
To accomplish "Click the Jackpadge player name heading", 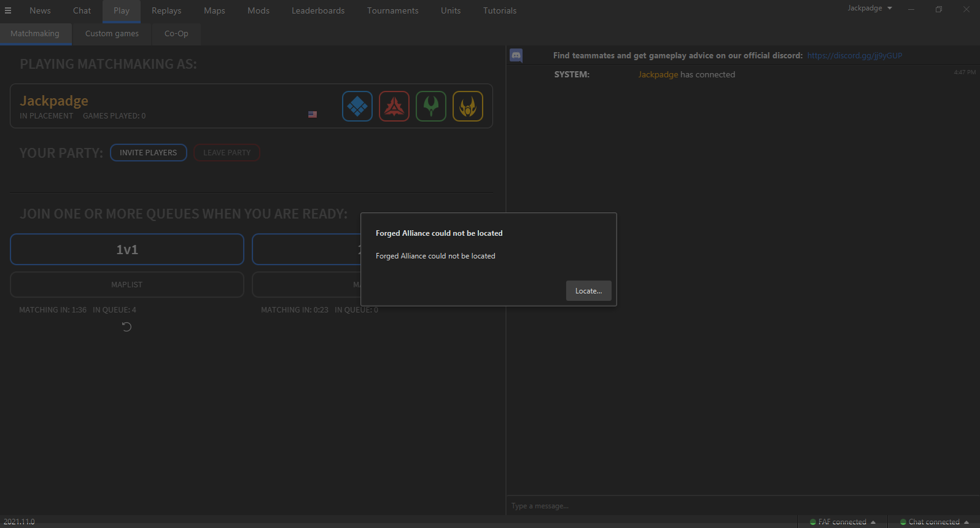I will click(54, 101).
